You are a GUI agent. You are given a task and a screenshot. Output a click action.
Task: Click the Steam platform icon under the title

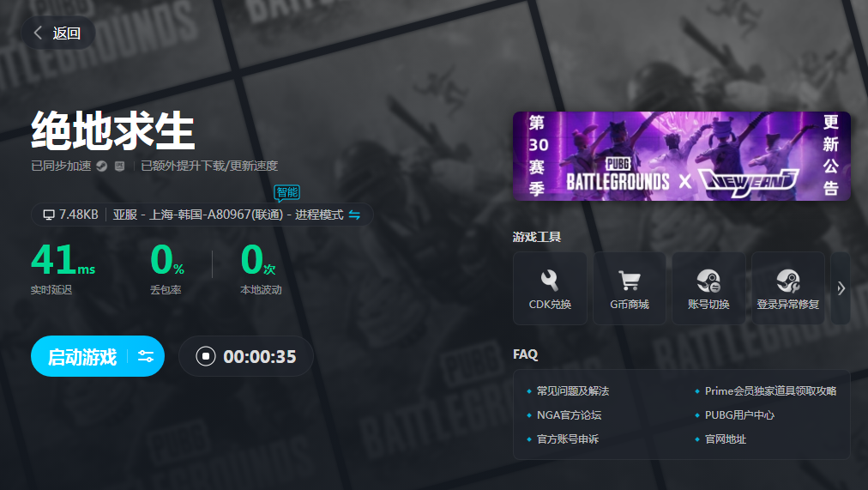click(102, 166)
